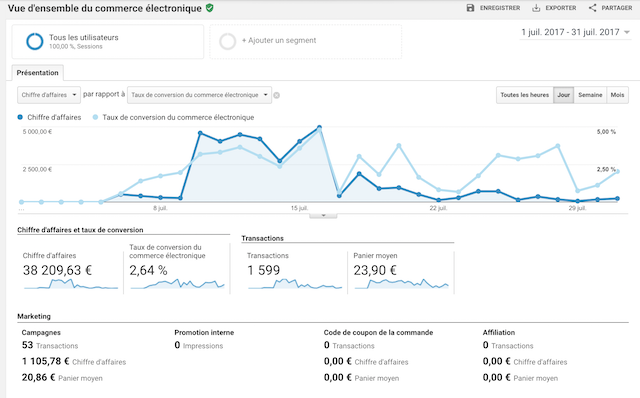Click the dark blue Chiffre d'affaires legend dot

(x=20, y=117)
